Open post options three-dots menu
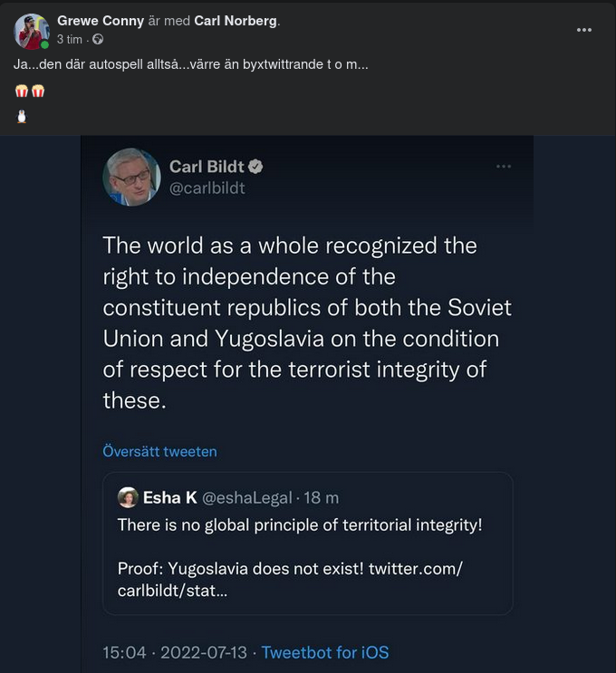The height and width of the screenshot is (673, 616). pyautogui.click(x=584, y=30)
